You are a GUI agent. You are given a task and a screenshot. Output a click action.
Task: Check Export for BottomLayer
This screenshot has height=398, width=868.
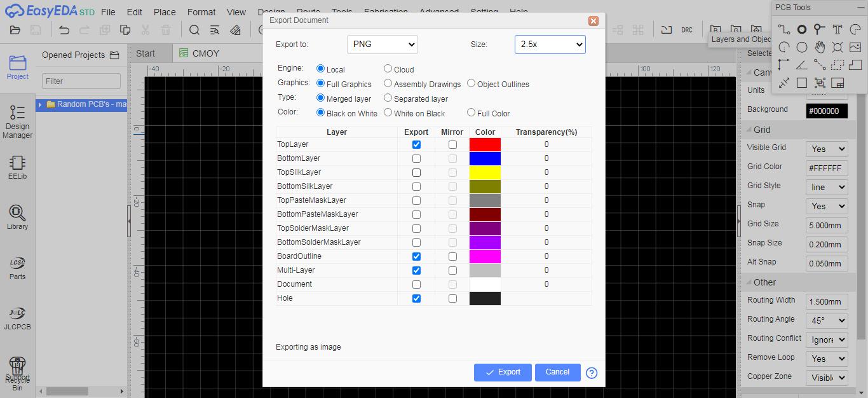(x=416, y=158)
